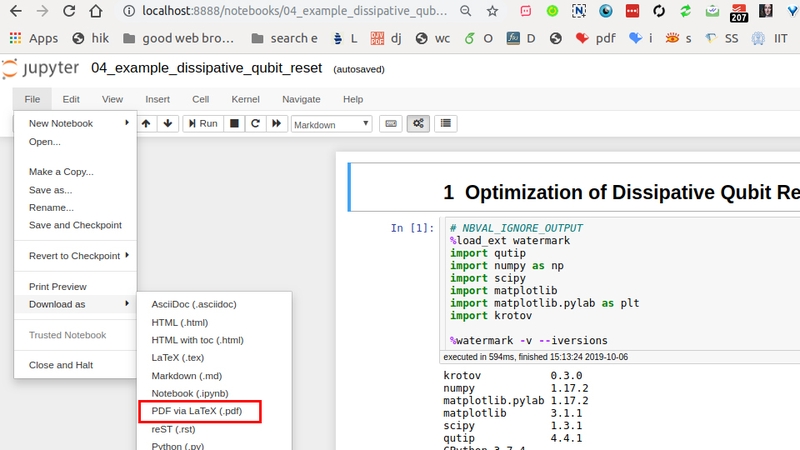The width and height of the screenshot is (800, 450).
Task: Toggle the nbextensions gears toolbar button
Action: click(418, 123)
